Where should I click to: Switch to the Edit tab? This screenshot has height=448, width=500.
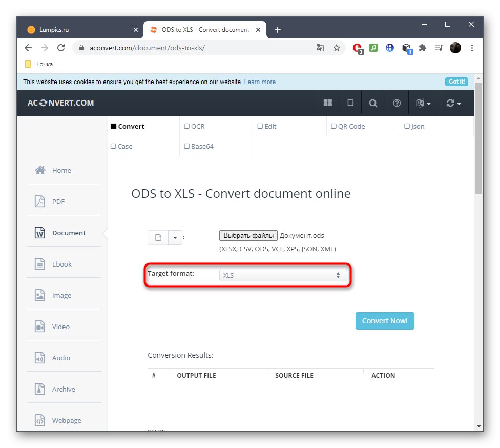[260, 126]
